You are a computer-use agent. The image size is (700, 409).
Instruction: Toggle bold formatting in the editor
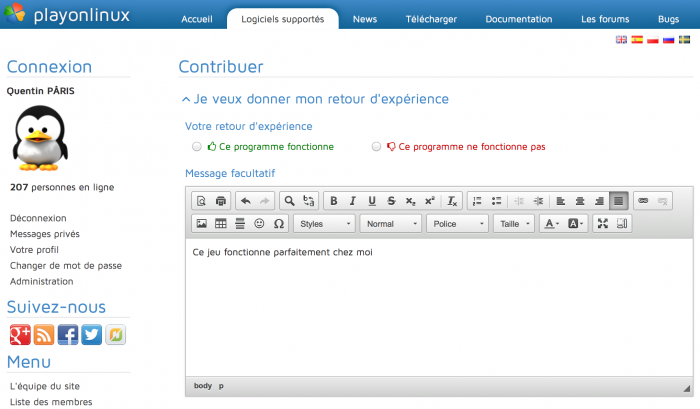[334, 201]
